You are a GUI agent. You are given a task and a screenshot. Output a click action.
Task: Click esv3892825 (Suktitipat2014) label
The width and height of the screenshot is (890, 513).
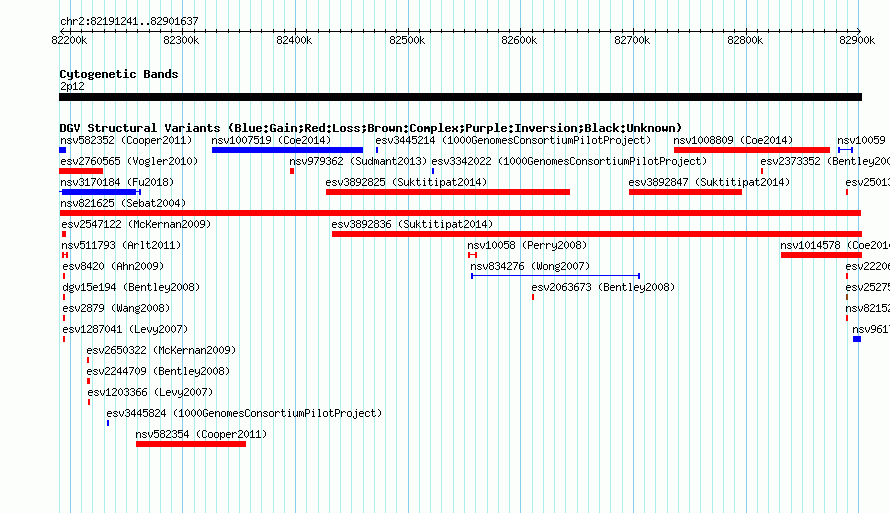tap(406, 182)
